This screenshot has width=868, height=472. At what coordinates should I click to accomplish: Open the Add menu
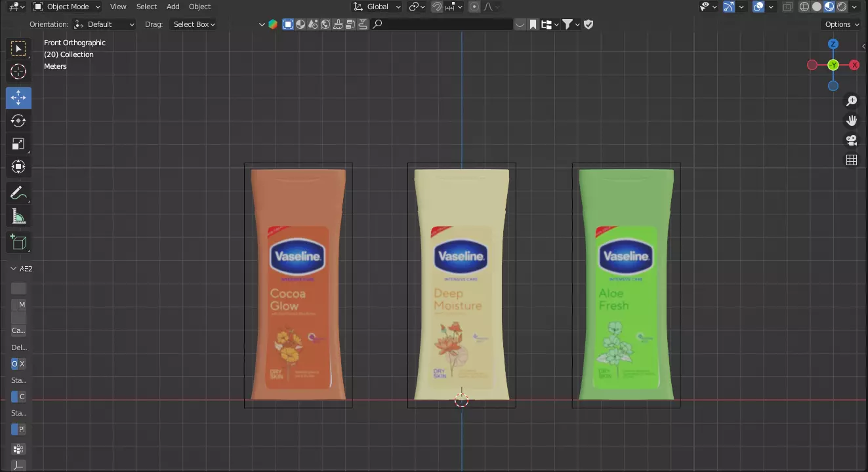173,7
